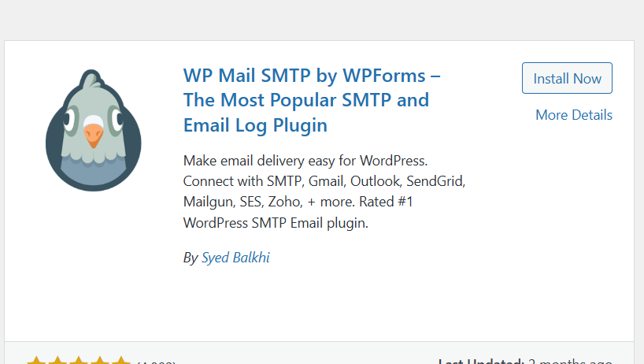Click 'The Most Popular SMTP and' title line
Viewport: 644px width, 364px height.
click(x=306, y=100)
